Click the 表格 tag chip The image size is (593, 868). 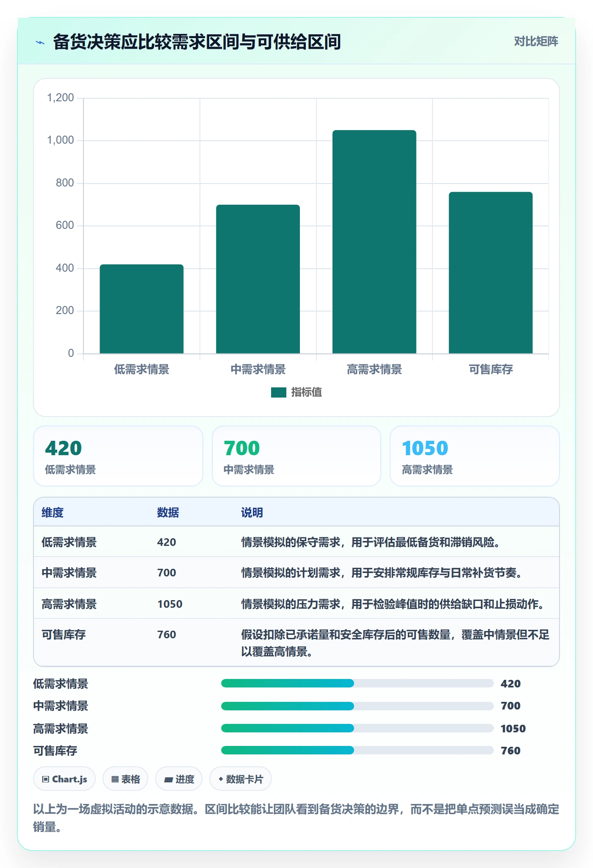point(125,779)
